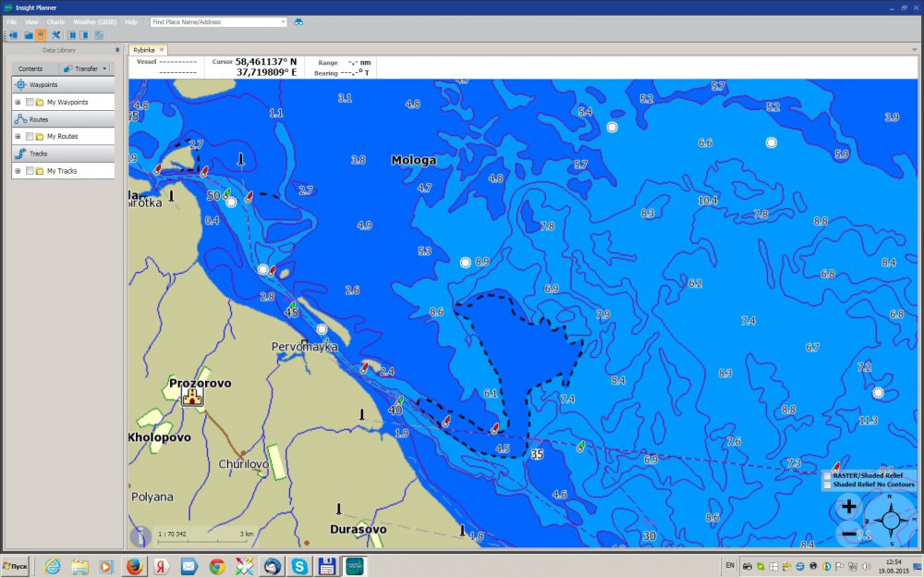Zoom in using the plus button on map

849,506
